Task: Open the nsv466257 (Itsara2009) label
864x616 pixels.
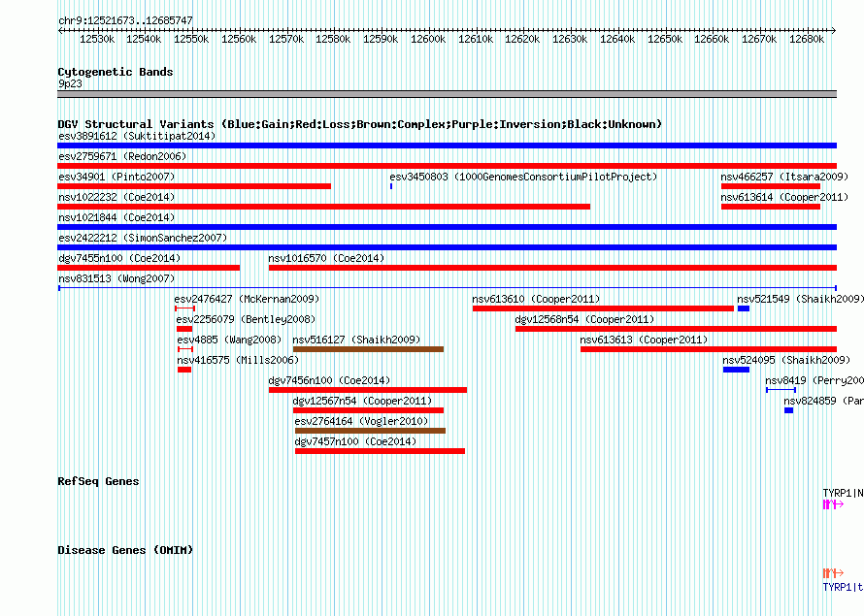Action: (784, 177)
